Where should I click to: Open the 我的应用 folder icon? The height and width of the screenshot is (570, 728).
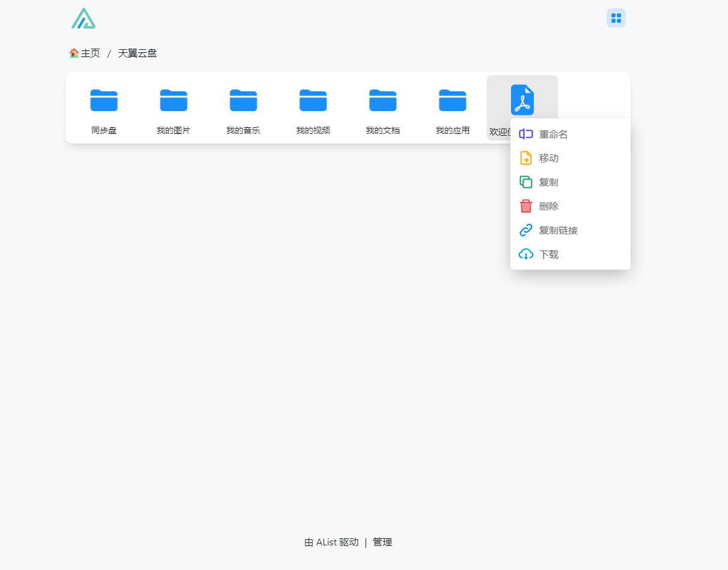(x=453, y=100)
